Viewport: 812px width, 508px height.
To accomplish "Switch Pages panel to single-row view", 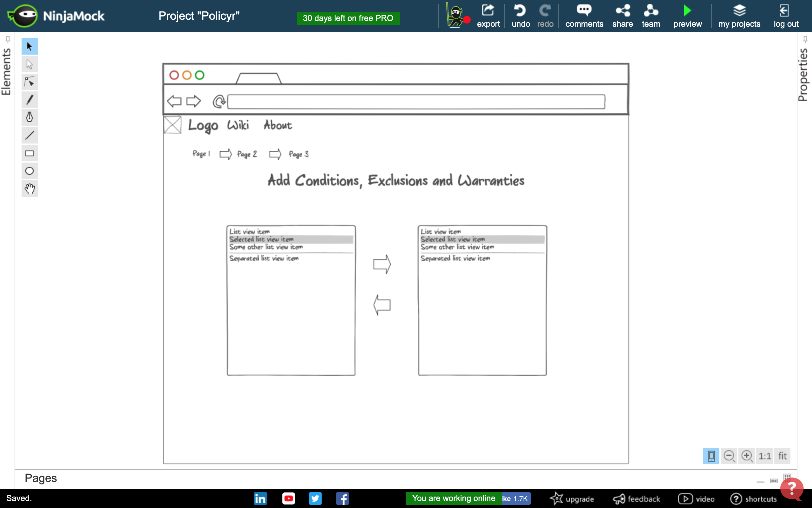I will pos(774,481).
